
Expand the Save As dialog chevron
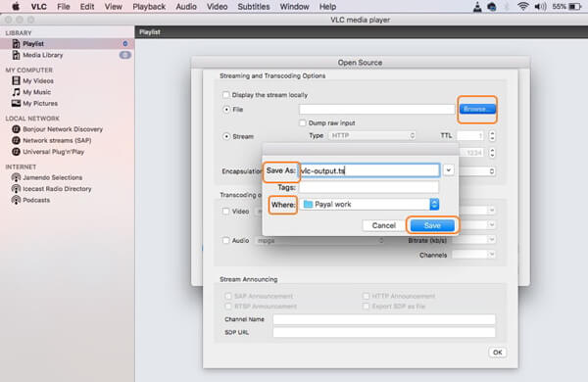point(448,170)
